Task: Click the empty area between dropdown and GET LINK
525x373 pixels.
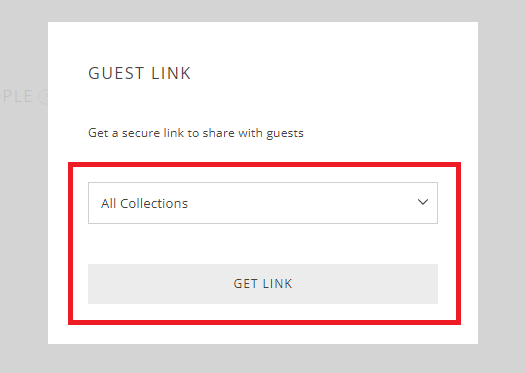Action: click(263, 244)
